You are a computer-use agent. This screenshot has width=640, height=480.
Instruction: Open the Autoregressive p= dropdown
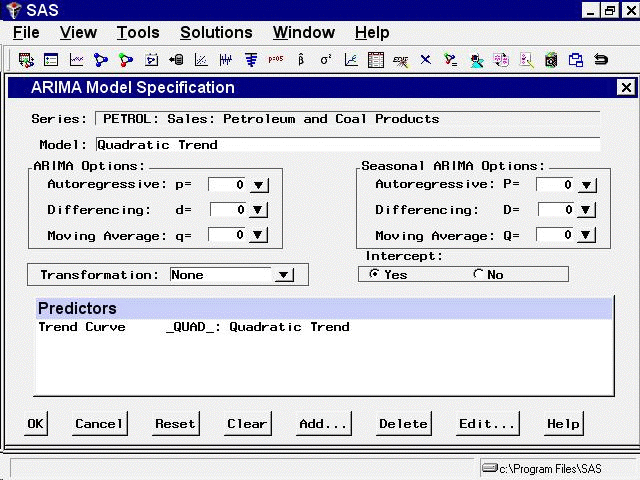coord(259,185)
